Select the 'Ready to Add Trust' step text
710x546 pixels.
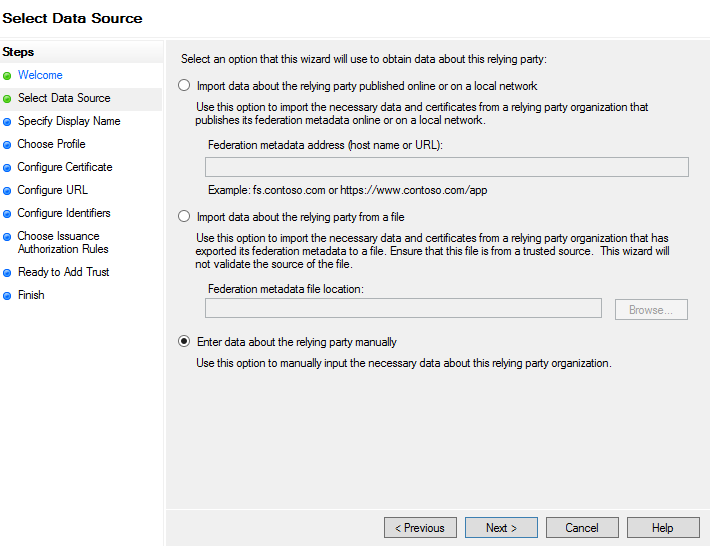63,272
